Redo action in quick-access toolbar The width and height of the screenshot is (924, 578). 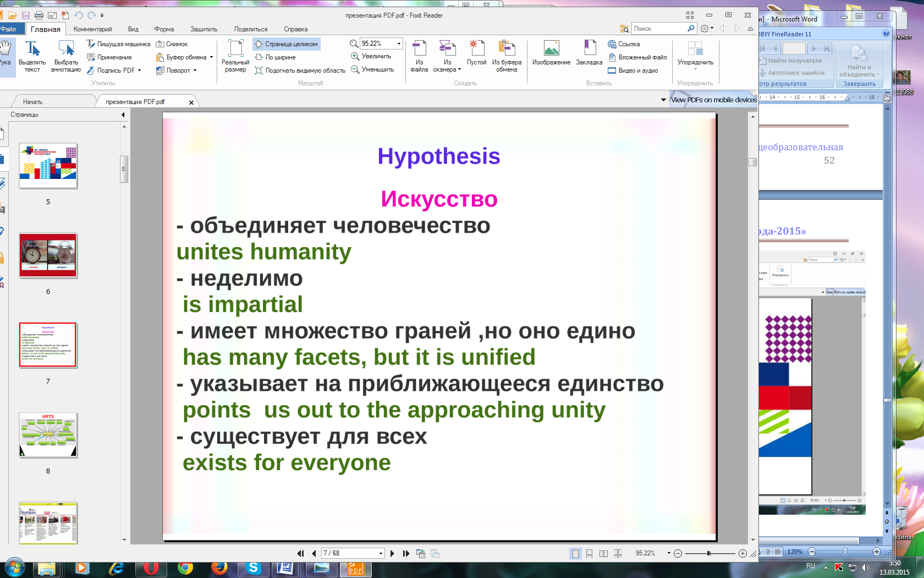[91, 15]
